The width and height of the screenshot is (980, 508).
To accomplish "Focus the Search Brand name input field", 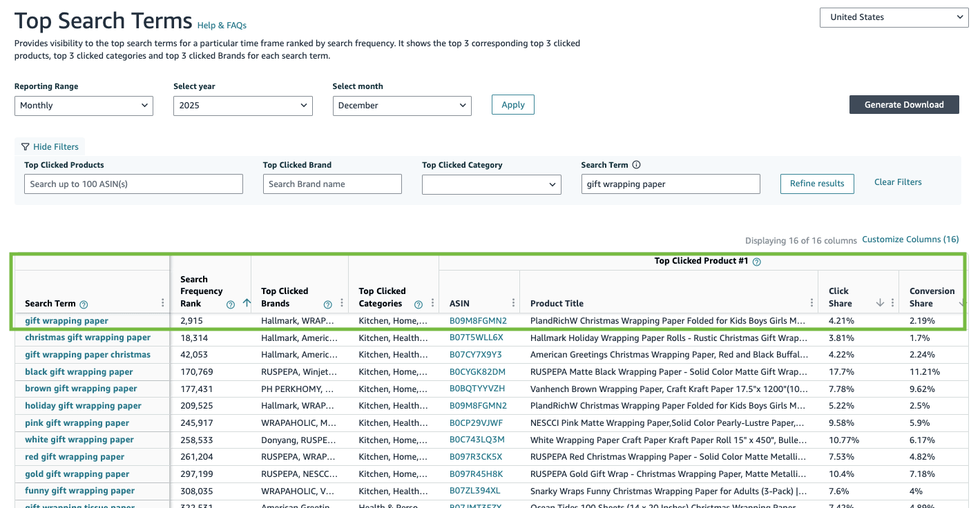I will (x=332, y=184).
